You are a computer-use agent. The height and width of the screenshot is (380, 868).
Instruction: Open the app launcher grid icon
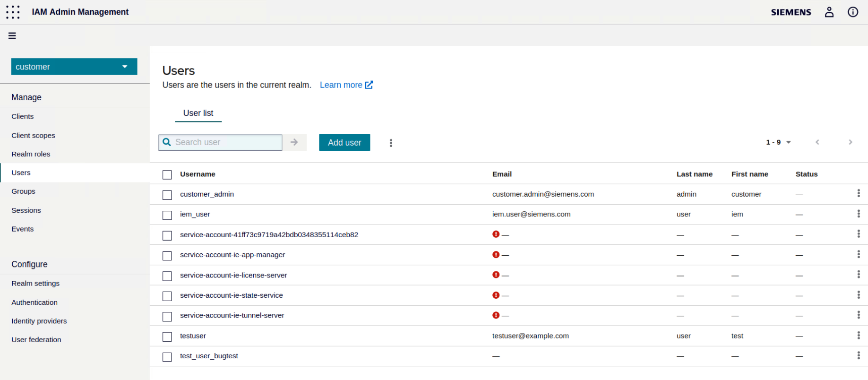pyautogui.click(x=13, y=12)
